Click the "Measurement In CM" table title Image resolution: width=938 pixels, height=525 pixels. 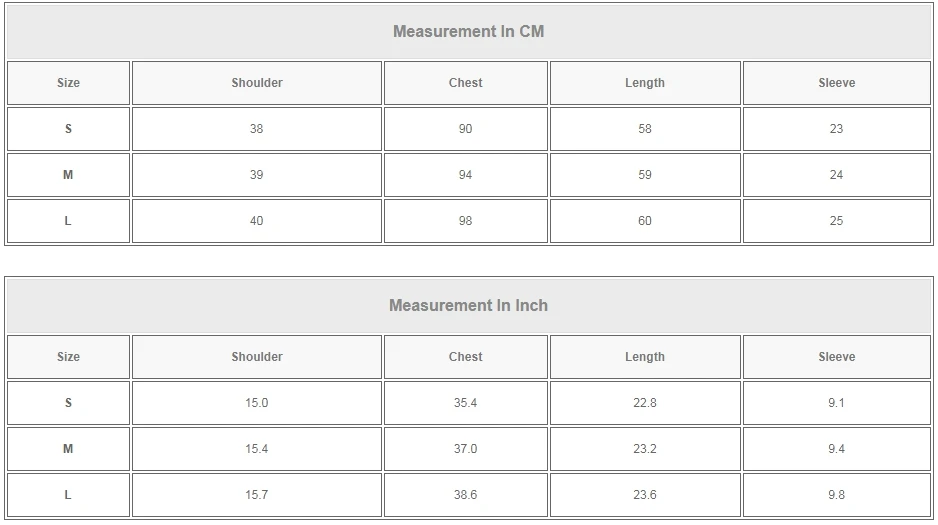pyautogui.click(x=468, y=31)
